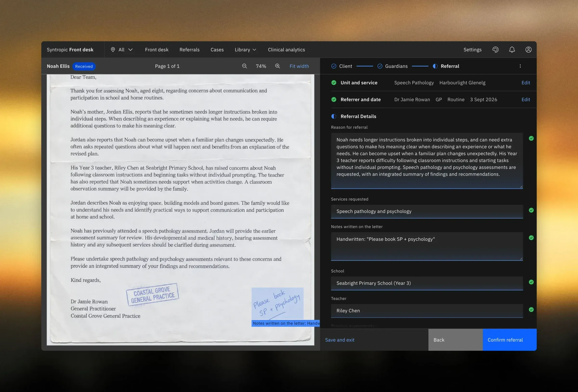The height and width of the screenshot is (392, 578).
Task: Click the Syntropic Front desk logo
Action: pos(70,50)
